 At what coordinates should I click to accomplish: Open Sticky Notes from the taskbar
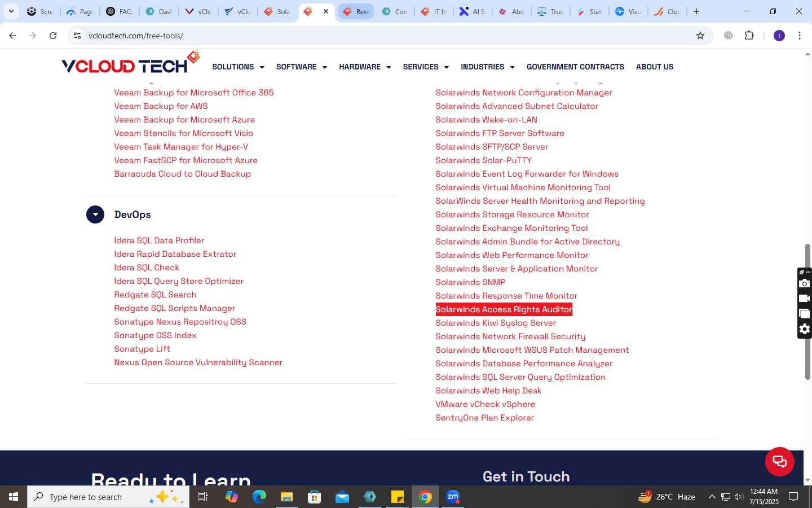[398, 497]
